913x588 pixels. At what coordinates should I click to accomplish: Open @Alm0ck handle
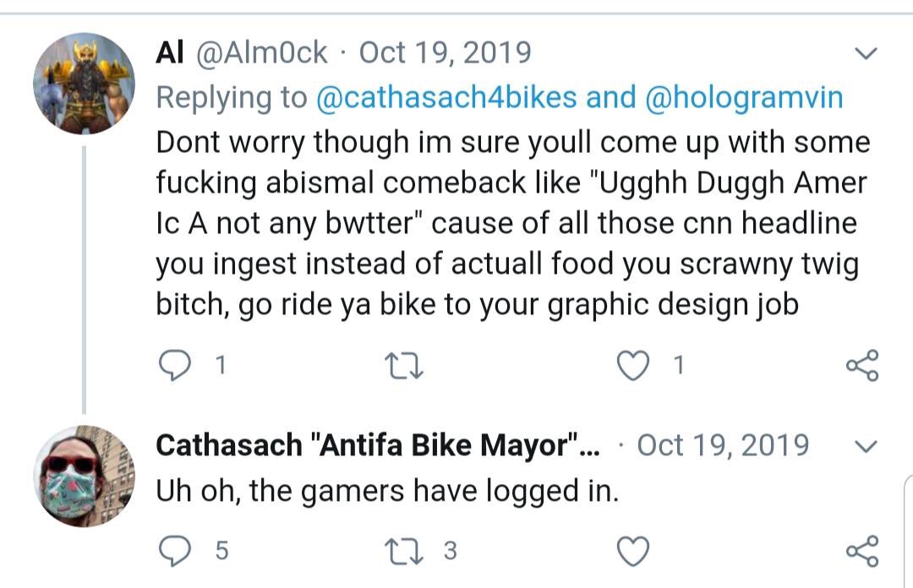pos(262,53)
